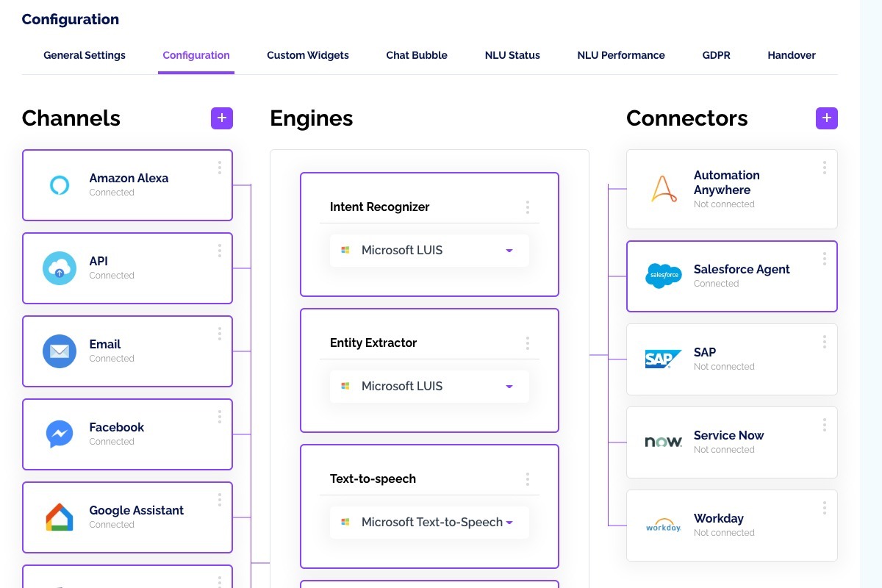Open API channel three-dot menu
Viewport: 882px width, 588px height.
tap(219, 251)
